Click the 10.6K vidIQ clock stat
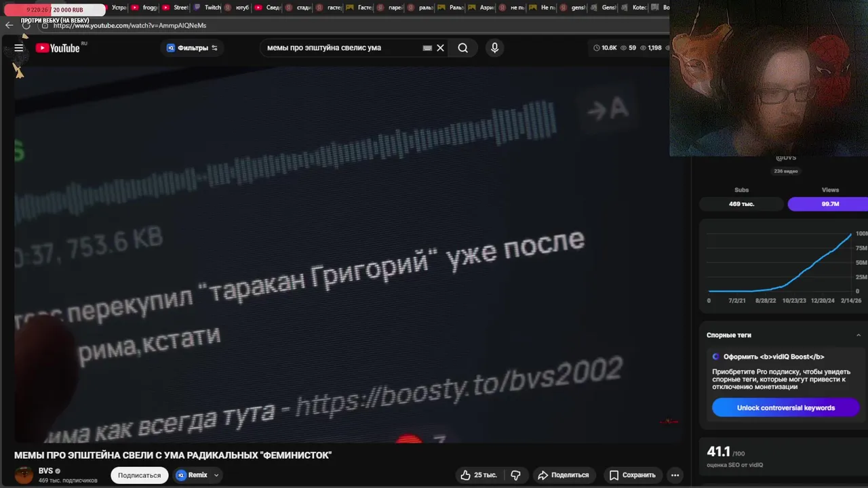Screen dimensions: 868x488 605,48
